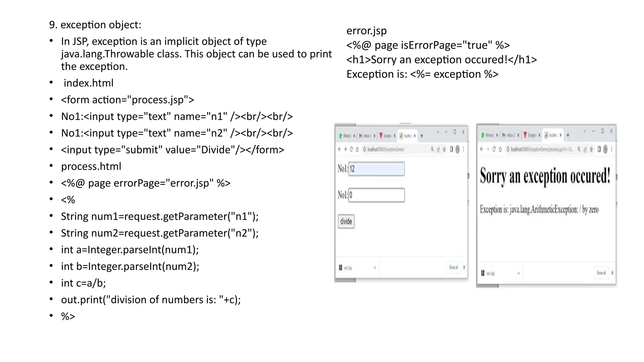Click 'int b=Integer.parseInt(num2);' line

(130, 267)
